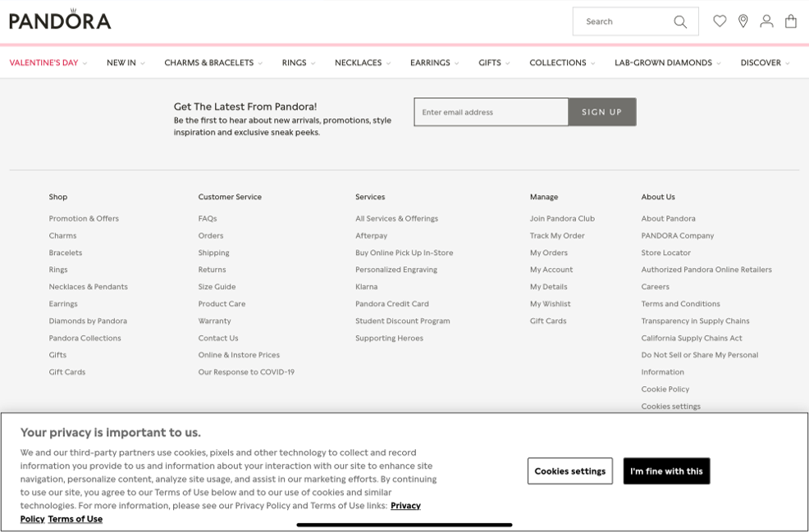Expand the Earrings menu chevron
Screen dimensions: 809x532
point(456,63)
